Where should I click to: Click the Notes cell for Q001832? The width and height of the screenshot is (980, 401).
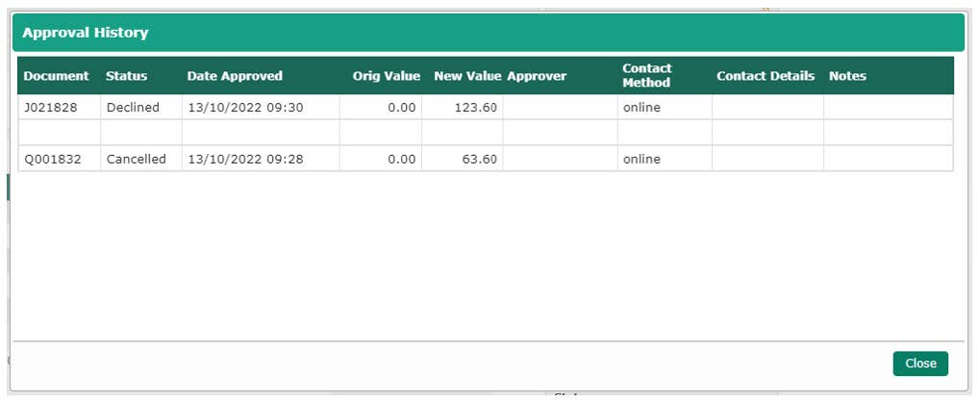tap(887, 160)
